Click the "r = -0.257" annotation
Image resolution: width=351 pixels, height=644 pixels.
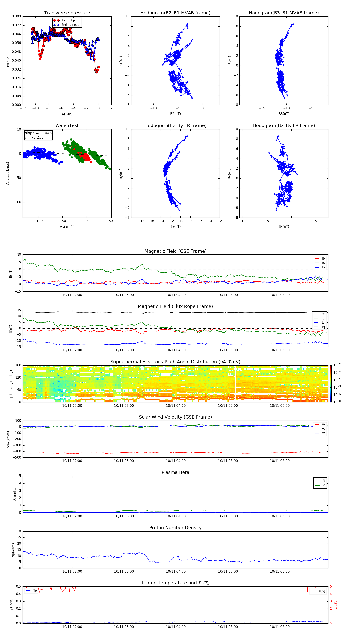point(34,137)
